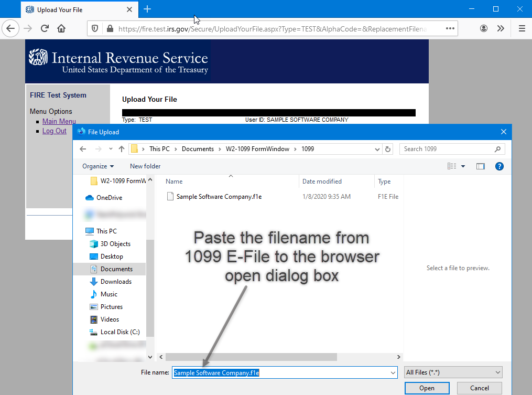Click the browser reload page icon
The image size is (532, 395).
tap(45, 28)
